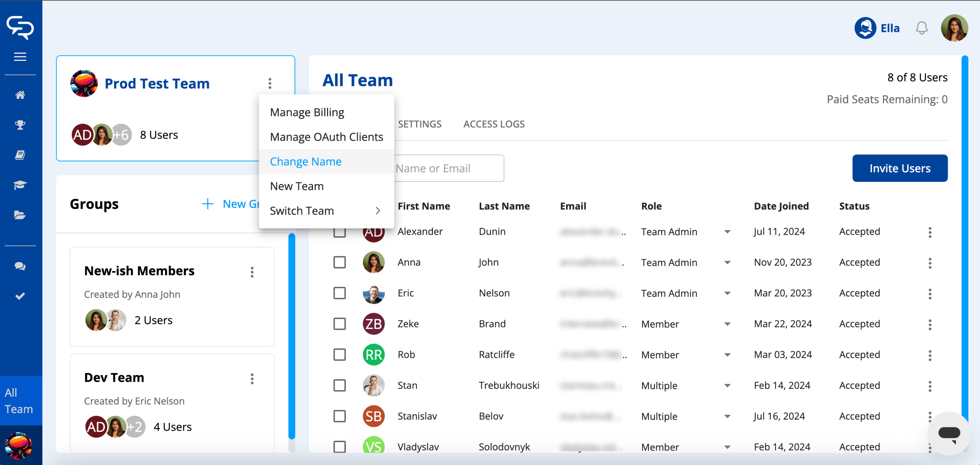Expand role dropdown for Eric Nelson
The image size is (980, 465).
[727, 293]
